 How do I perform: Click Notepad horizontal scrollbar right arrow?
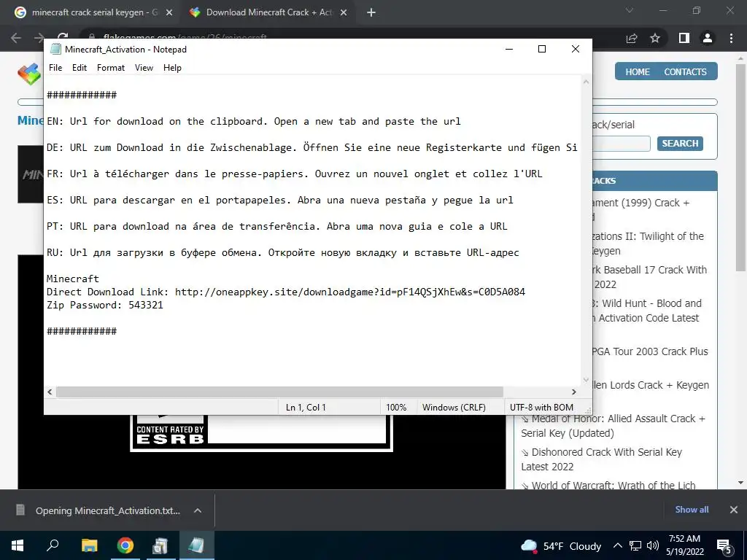coord(574,392)
